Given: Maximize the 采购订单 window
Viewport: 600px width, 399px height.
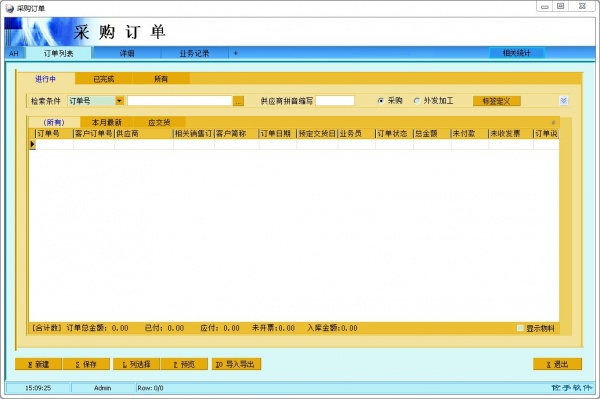Looking at the screenshot, I should pos(561,6).
